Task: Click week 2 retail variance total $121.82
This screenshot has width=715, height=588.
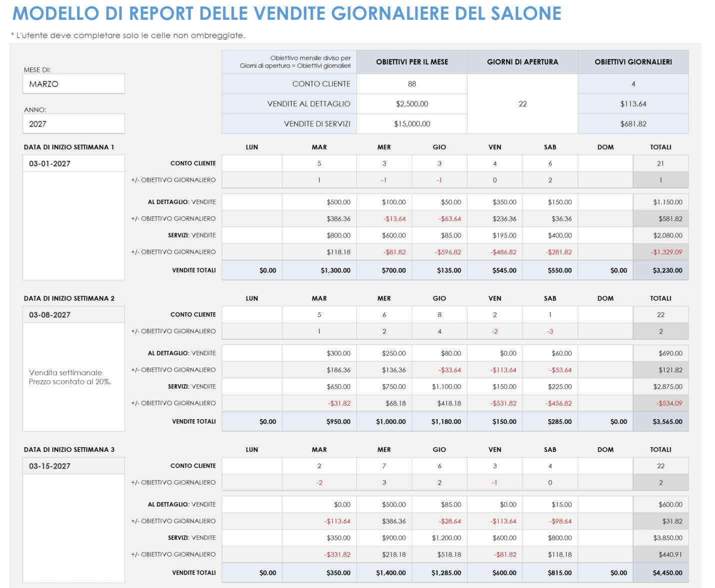Action: point(660,370)
